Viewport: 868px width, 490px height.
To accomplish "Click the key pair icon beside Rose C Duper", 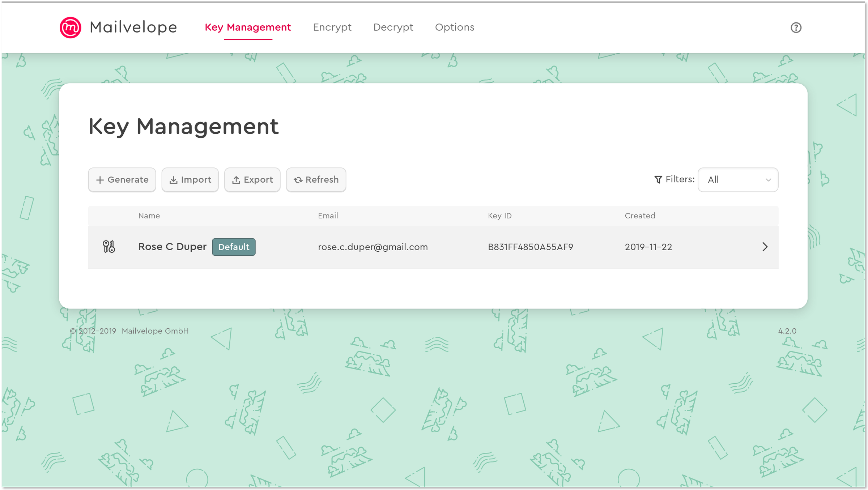I will pos(109,247).
